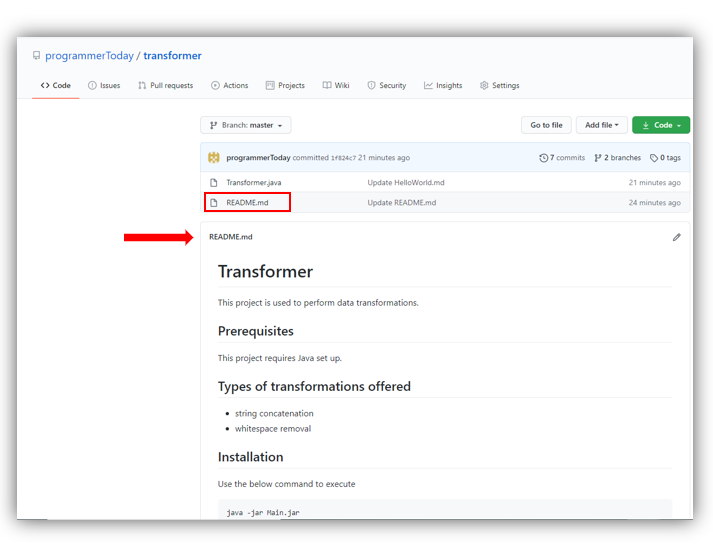Click the 21 minutes ago timestamp for Transformer.java
The width and height of the screenshot is (713, 556).
point(654,183)
